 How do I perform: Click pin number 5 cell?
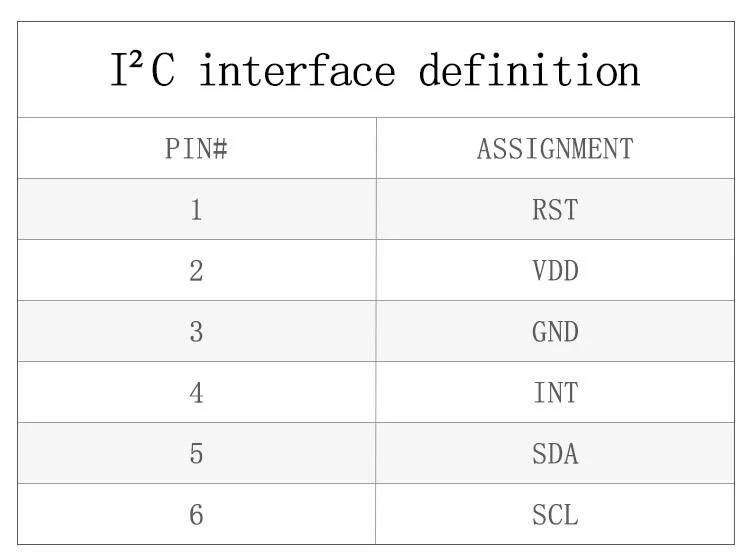click(x=197, y=454)
